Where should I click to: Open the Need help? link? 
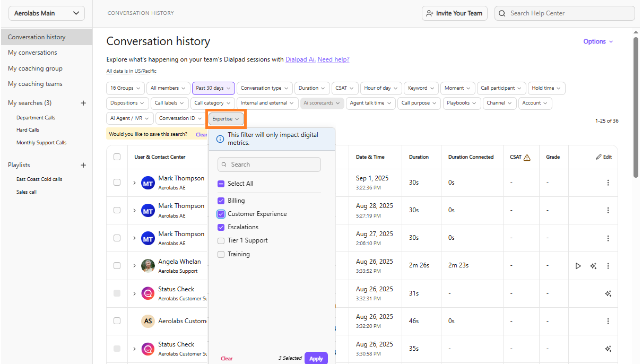coord(333,59)
